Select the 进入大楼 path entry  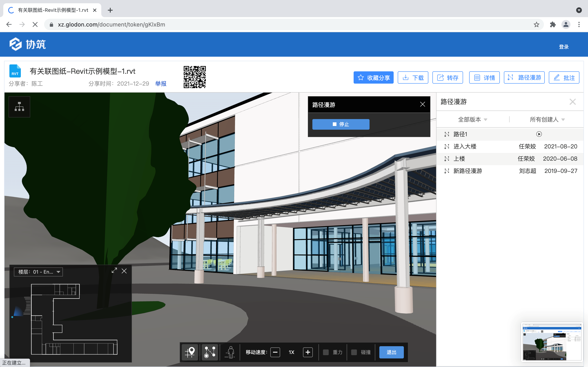(465, 146)
